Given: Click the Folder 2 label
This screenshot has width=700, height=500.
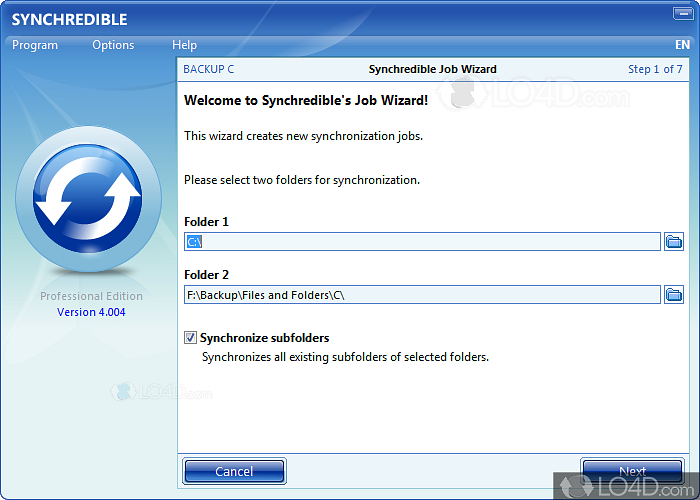Looking at the screenshot, I should tap(206, 275).
